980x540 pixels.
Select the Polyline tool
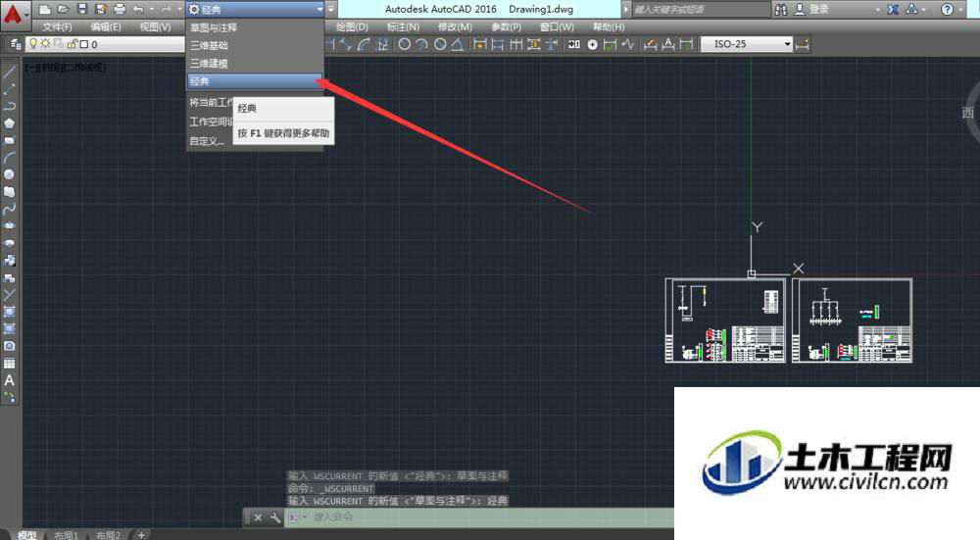coord(10,106)
